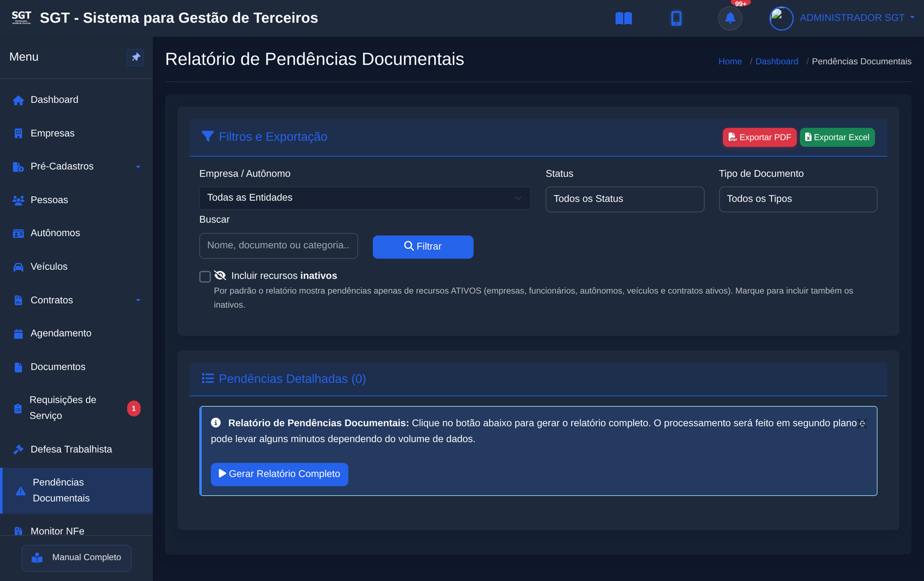
Task: Click the Pendências Detalhadas list icon
Action: (207, 379)
